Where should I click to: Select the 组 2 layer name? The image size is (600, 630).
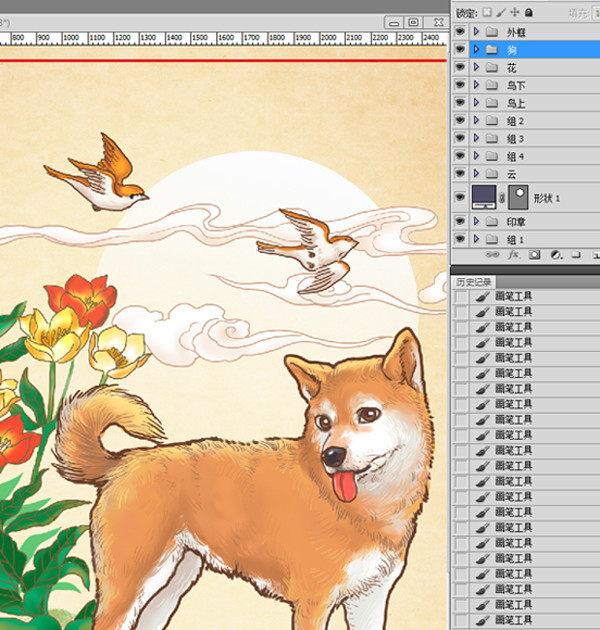pyautogui.click(x=515, y=121)
